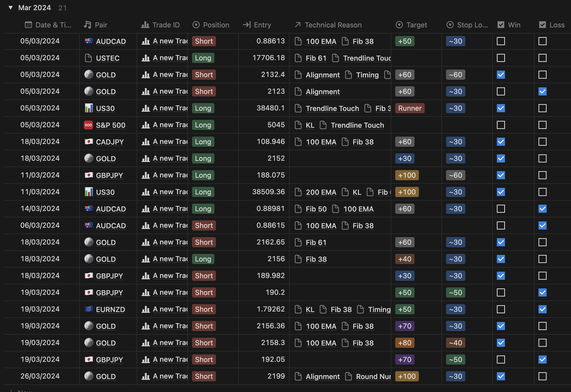The image size is (571, 392).
Task: Click the Stop Loss circle icon
Action: click(450, 25)
